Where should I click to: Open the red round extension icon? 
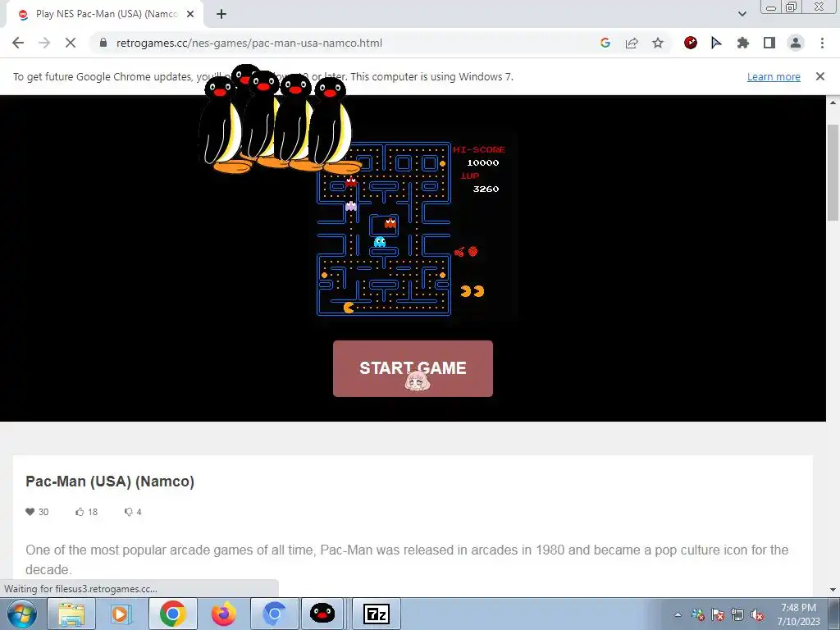click(691, 43)
